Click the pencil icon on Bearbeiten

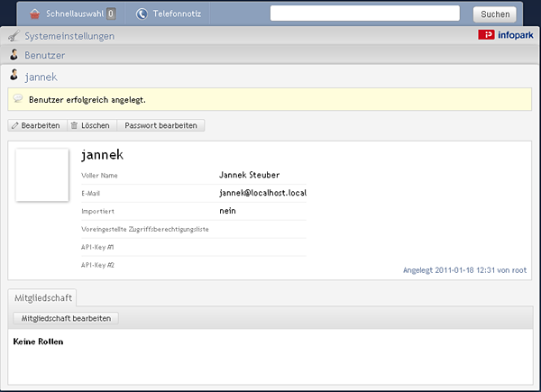tap(14, 125)
